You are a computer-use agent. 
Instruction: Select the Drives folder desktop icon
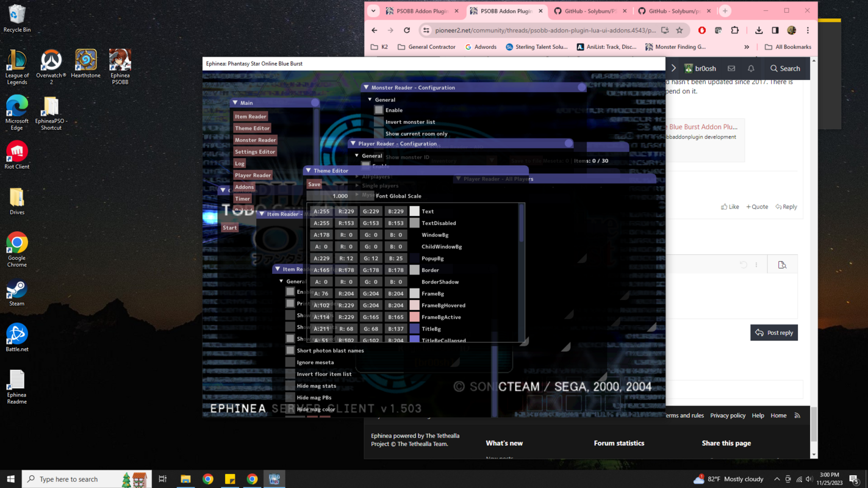click(x=17, y=201)
